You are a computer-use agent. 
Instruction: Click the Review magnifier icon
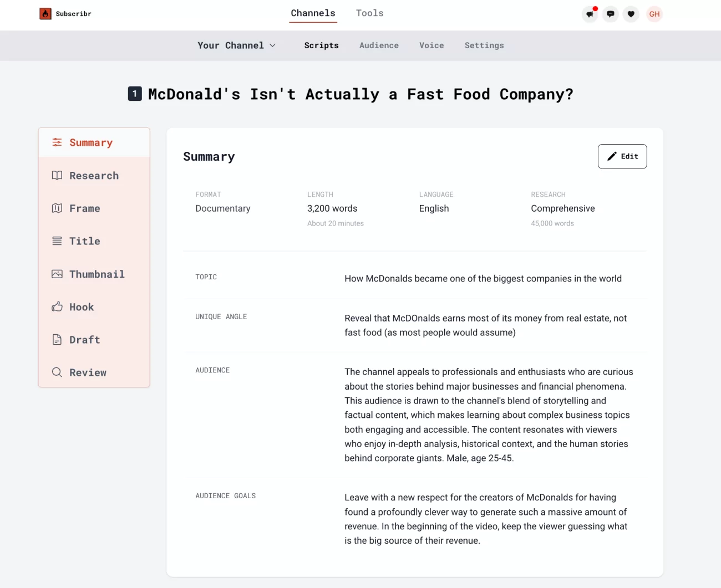point(57,372)
